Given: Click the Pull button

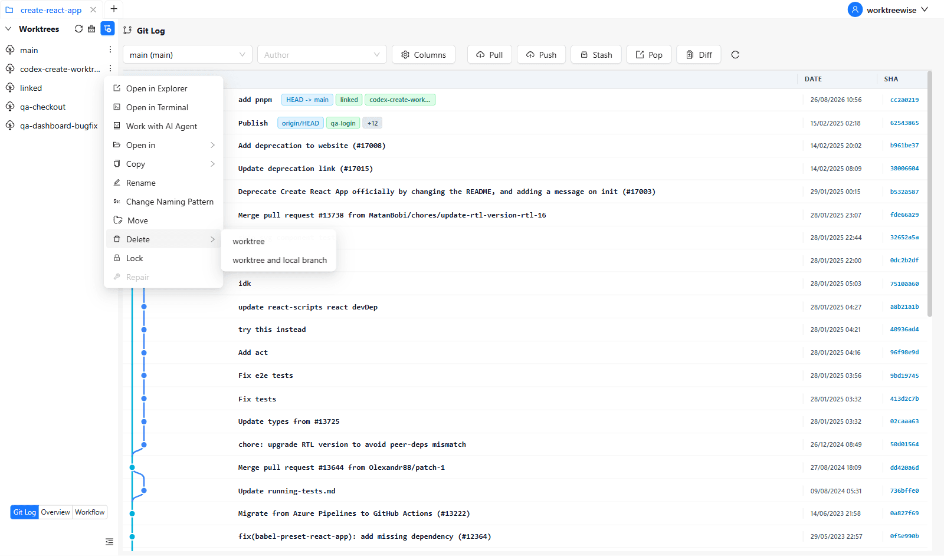Looking at the screenshot, I should coord(490,55).
